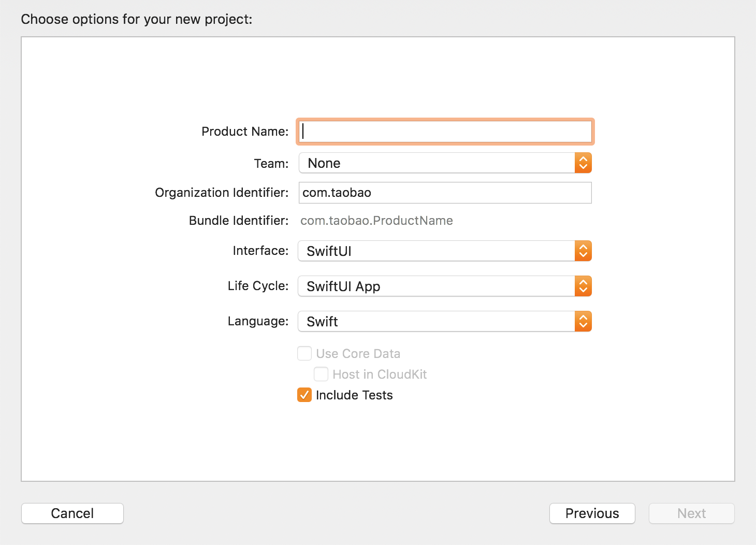Screen dimensions: 756x545
Task: Click the Interface popup stepper arrows
Action: (583, 251)
